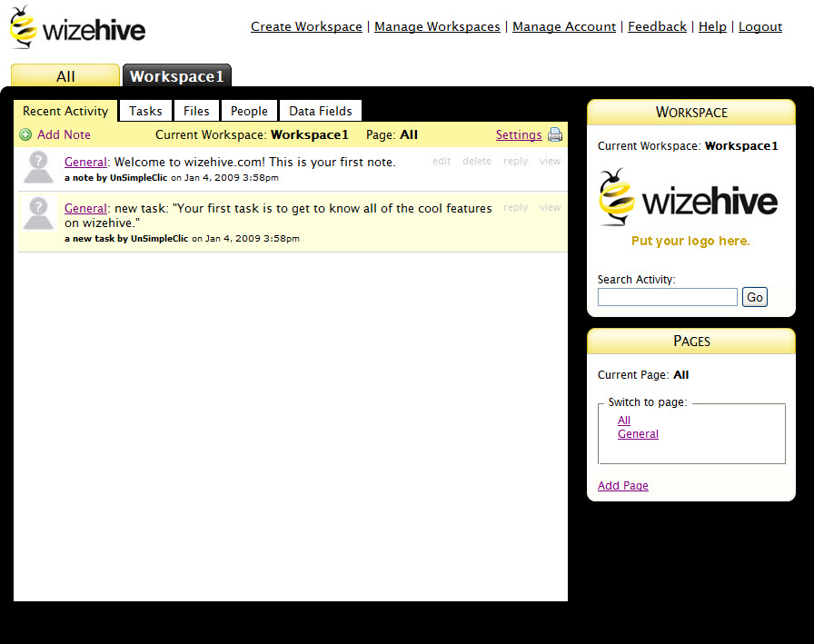Click the printer icon next to Settings
This screenshot has width=814, height=644.
[x=555, y=134]
